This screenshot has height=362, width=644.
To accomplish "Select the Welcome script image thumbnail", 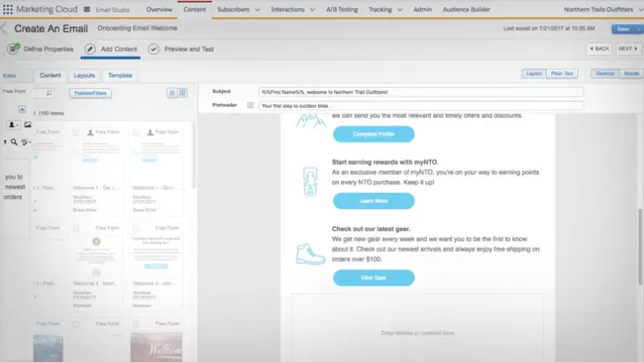I will 156,347.
